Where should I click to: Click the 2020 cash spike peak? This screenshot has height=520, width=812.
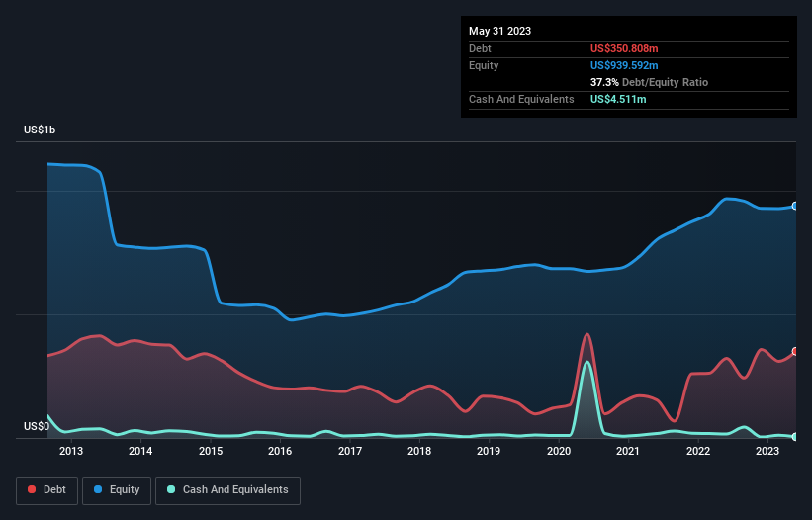tap(586, 362)
